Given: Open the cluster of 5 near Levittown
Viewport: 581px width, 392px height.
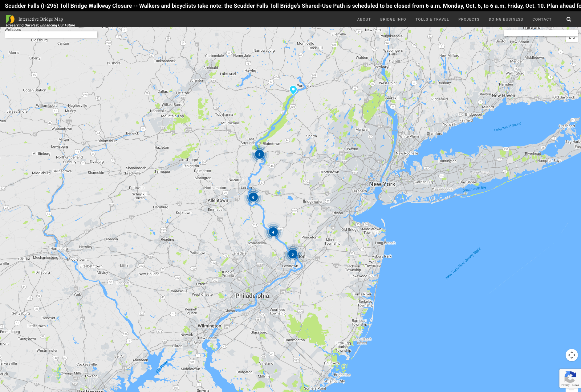Looking at the screenshot, I should [292, 254].
